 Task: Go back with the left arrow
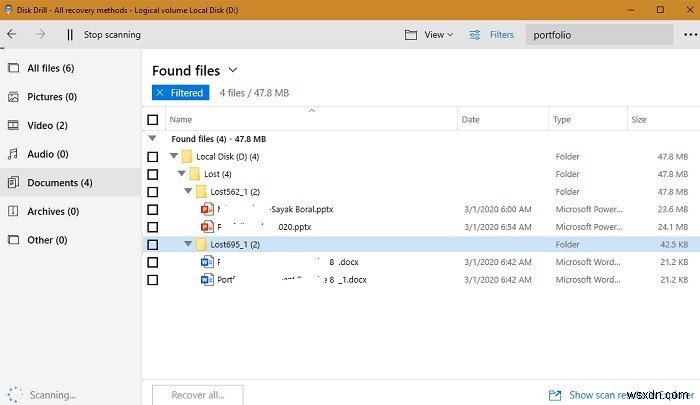pos(12,34)
